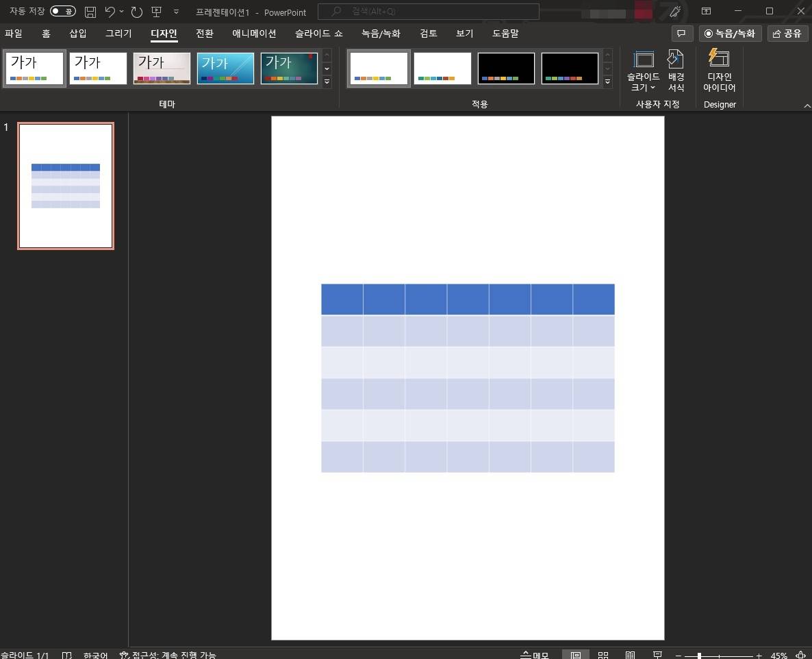Open the 녹음/녹화 ribbon tab

coord(381,34)
